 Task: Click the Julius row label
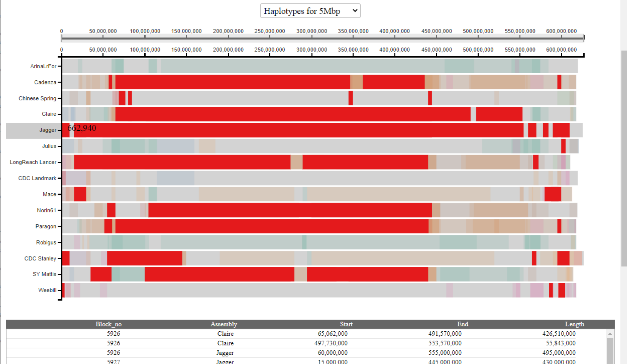pyautogui.click(x=49, y=146)
